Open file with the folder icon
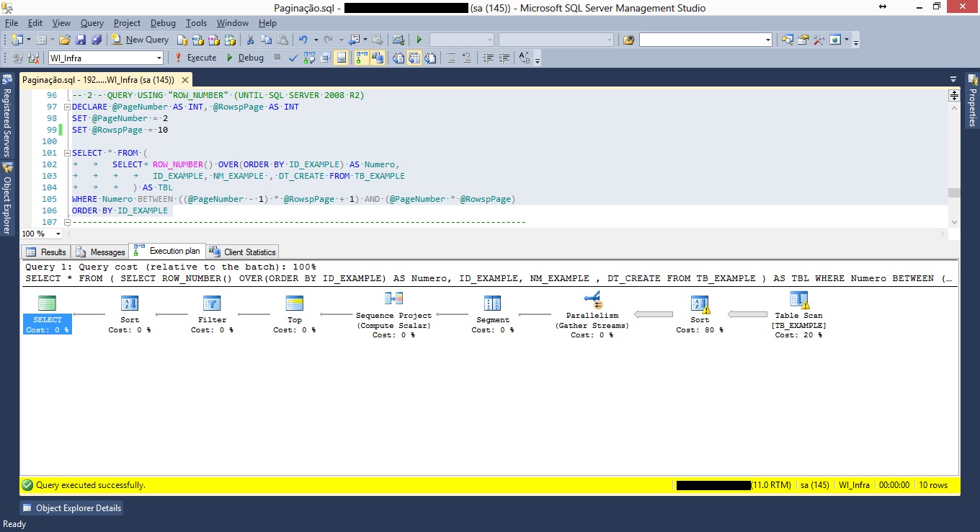980x532 pixels. 65,40
